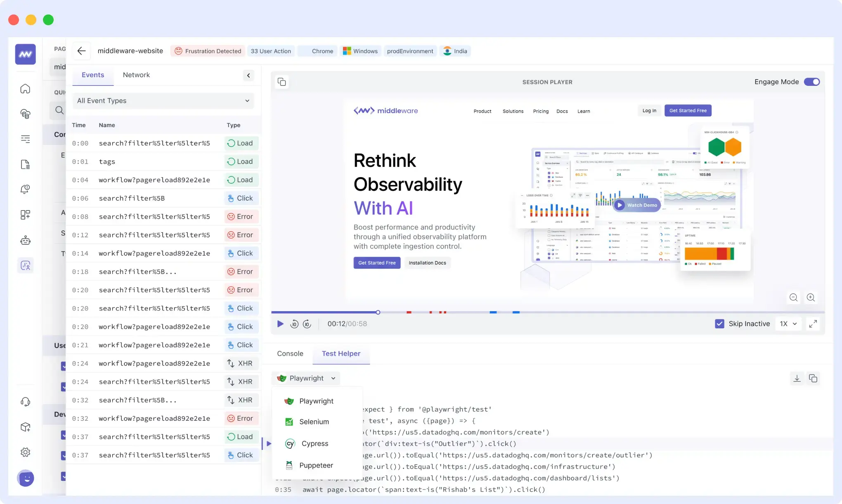Open the user avatar at sidebar bottom
This screenshot has height=504, width=842.
(26, 478)
